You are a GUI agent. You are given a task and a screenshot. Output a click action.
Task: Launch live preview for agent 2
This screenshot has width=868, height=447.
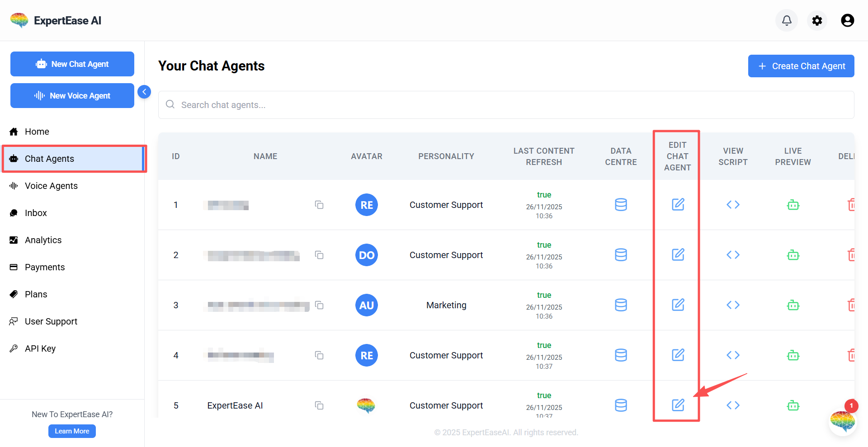click(x=793, y=255)
